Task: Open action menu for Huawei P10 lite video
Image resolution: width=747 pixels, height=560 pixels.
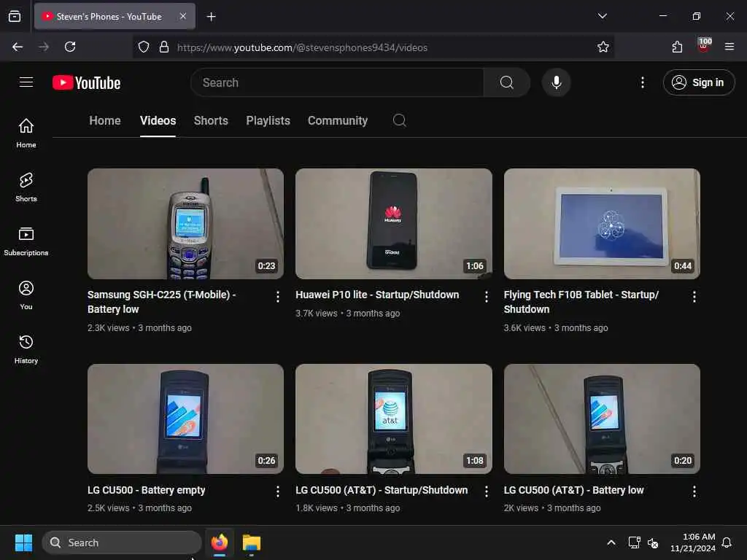Action: [x=486, y=297]
